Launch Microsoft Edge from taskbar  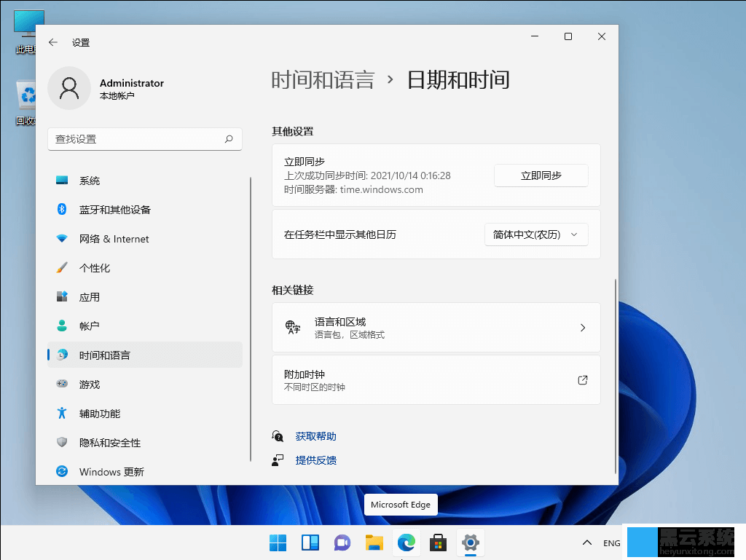tap(406, 543)
